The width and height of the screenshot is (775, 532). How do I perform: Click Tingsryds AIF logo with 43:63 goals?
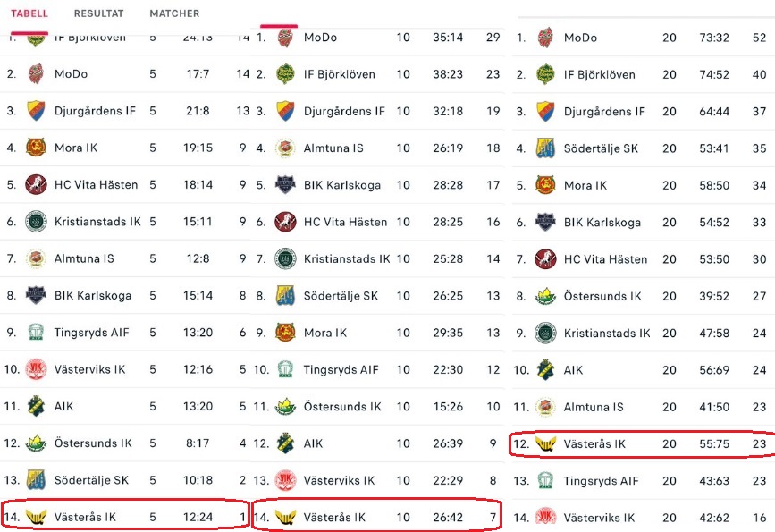point(545,481)
